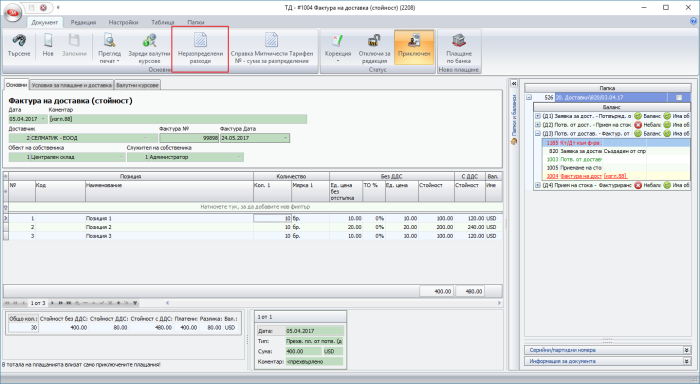The image size is (700, 384).
Task: Click Отключи за редакция padlock icon
Action: (x=374, y=41)
